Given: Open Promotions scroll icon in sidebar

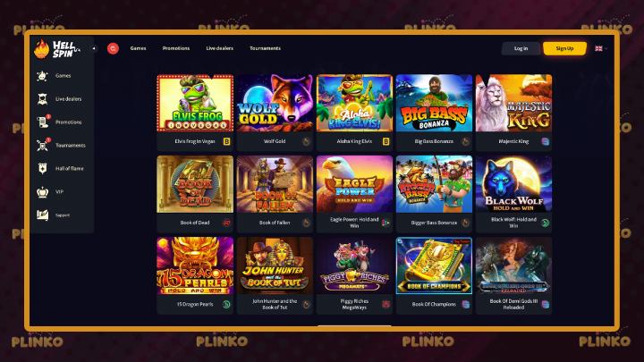Looking at the screenshot, I should pos(43,122).
